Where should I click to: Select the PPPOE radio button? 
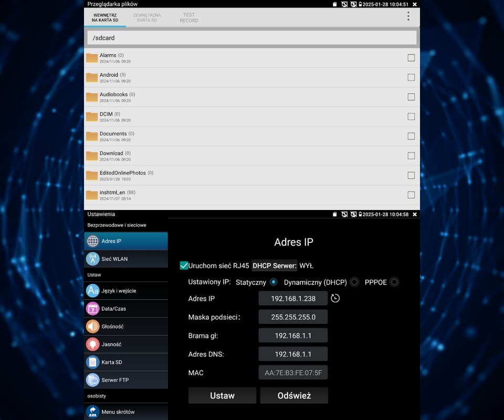pos(394,282)
